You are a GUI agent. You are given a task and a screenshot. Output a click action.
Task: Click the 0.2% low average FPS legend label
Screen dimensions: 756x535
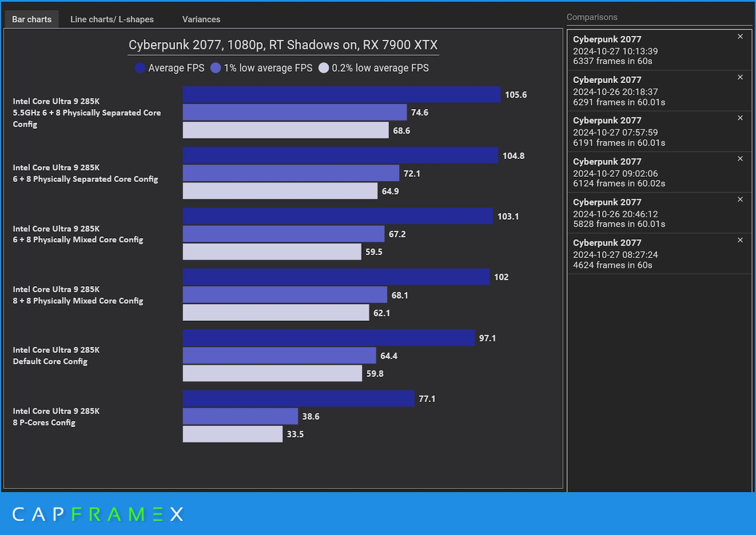point(380,68)
